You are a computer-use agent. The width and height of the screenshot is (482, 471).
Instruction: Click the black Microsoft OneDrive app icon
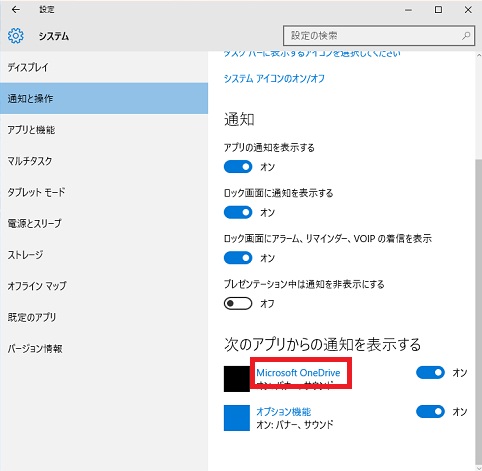point(237,379)
